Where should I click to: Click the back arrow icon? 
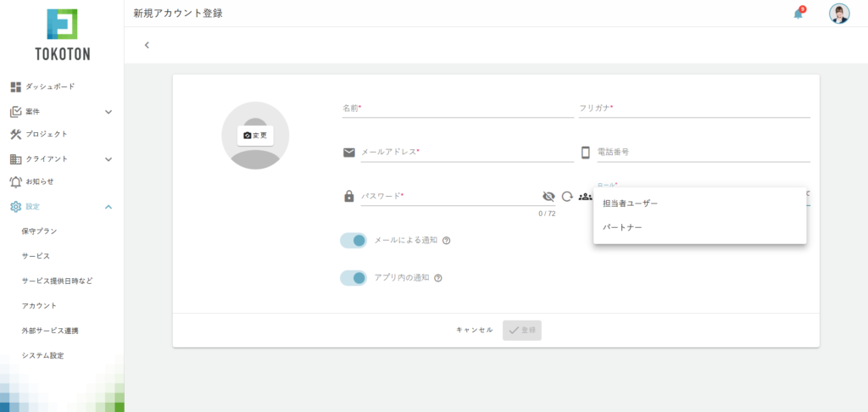tap(147, 45)
